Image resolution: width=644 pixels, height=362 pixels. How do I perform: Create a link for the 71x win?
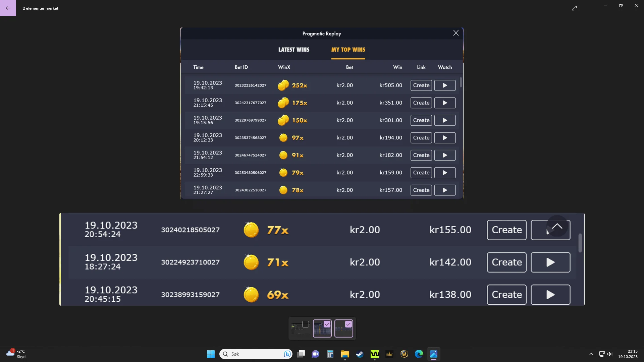tap(507, 262)
